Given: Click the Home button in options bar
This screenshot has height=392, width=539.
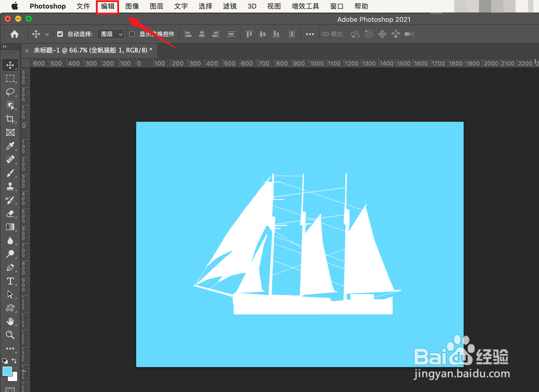Looking at the screenshot, I should 15,34.
